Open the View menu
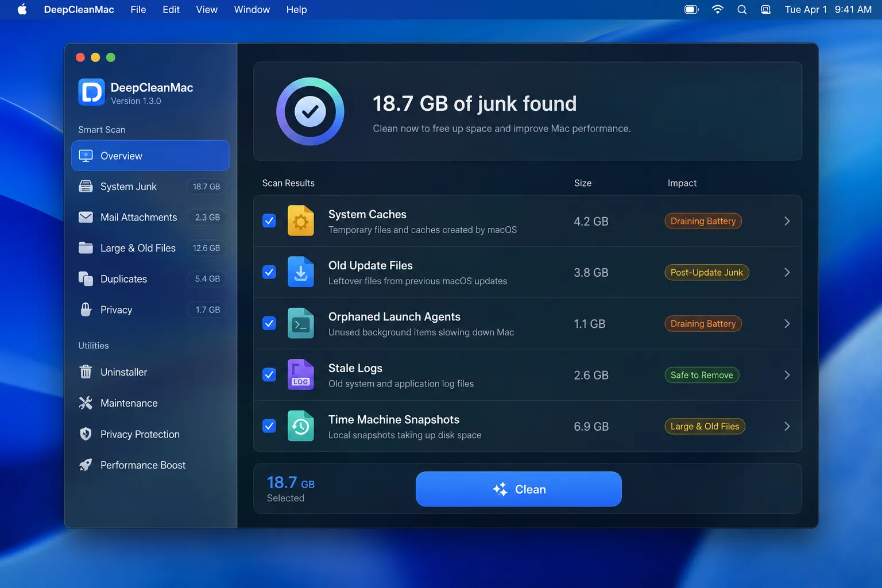Screen dimensions: 882x588 [207, 10]
